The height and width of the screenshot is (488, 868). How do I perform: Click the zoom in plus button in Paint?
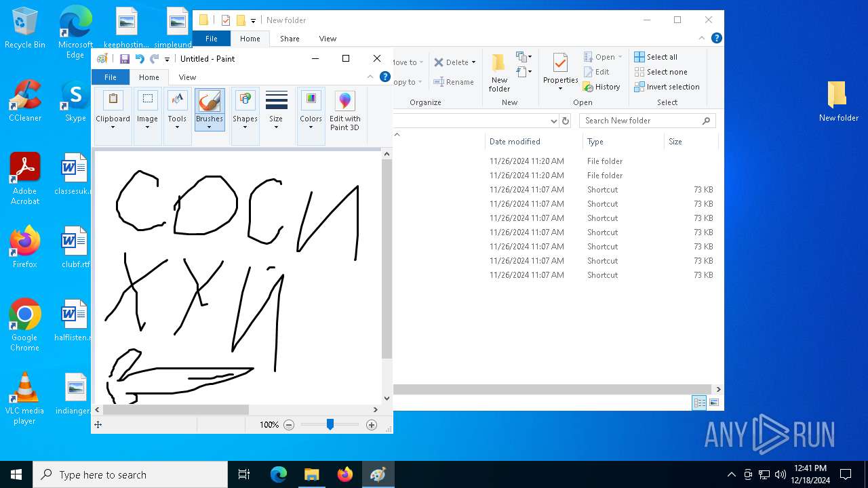pos(371,425)
